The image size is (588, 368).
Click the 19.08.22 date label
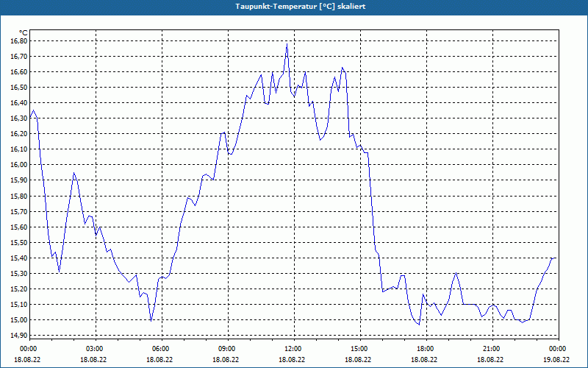click(x=556, y=359)
